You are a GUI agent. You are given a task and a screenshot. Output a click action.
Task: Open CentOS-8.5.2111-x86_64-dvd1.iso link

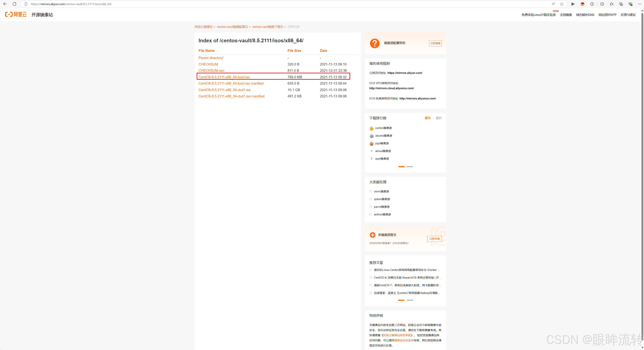click(x=224, y=90)
